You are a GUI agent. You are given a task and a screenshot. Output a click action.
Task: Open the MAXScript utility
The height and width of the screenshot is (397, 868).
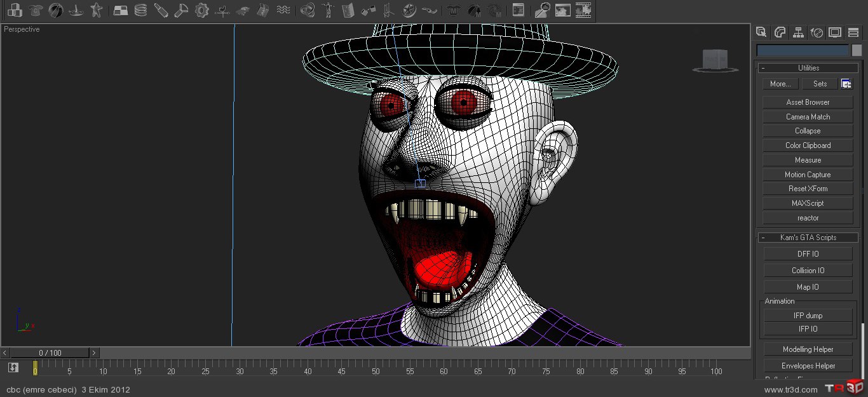point(808,203)
